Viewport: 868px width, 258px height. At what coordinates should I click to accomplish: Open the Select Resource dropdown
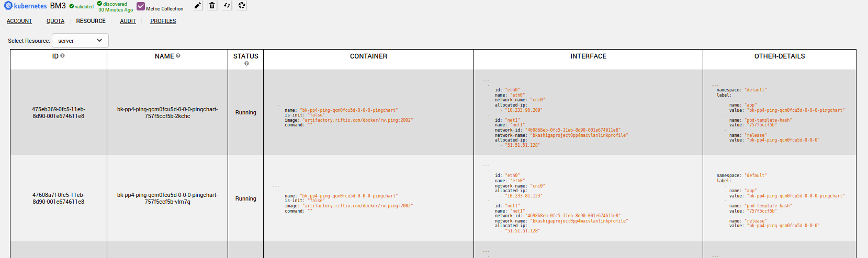click(x=80, y=41)
